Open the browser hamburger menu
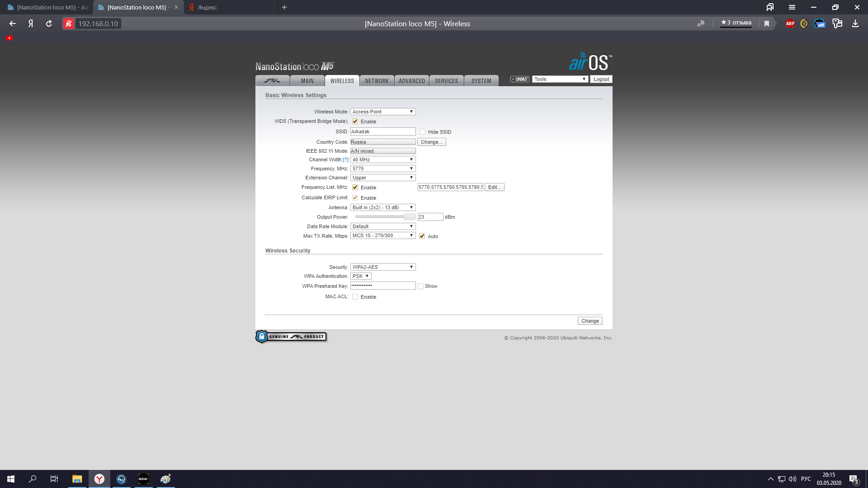This screenshot has width=868, height=488. click(x=792, y=7)
